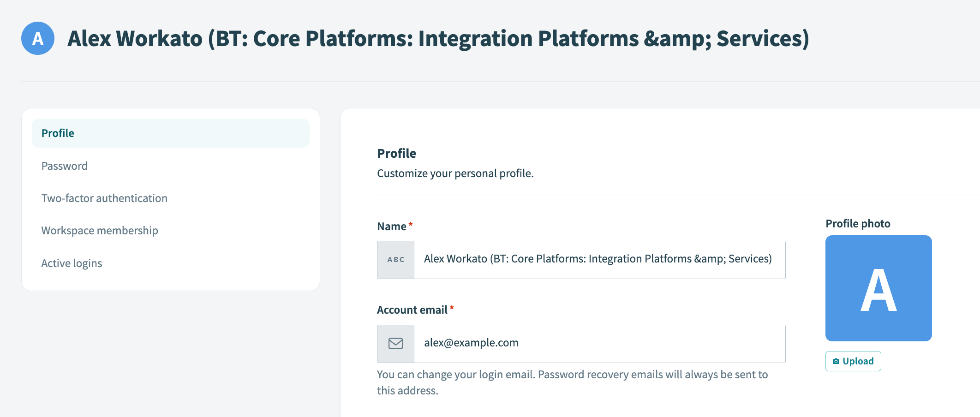Click the envelope icon in Account email field
Viewport: 980px width, 417px height.
pyautogui.click(x=396, y=344)
